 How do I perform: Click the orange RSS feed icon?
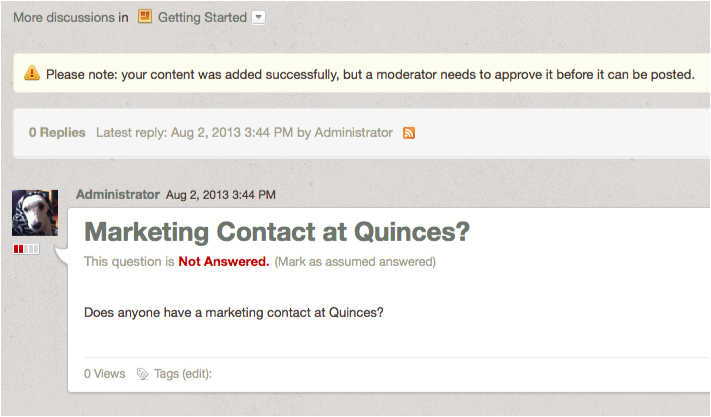coord(409,133)
